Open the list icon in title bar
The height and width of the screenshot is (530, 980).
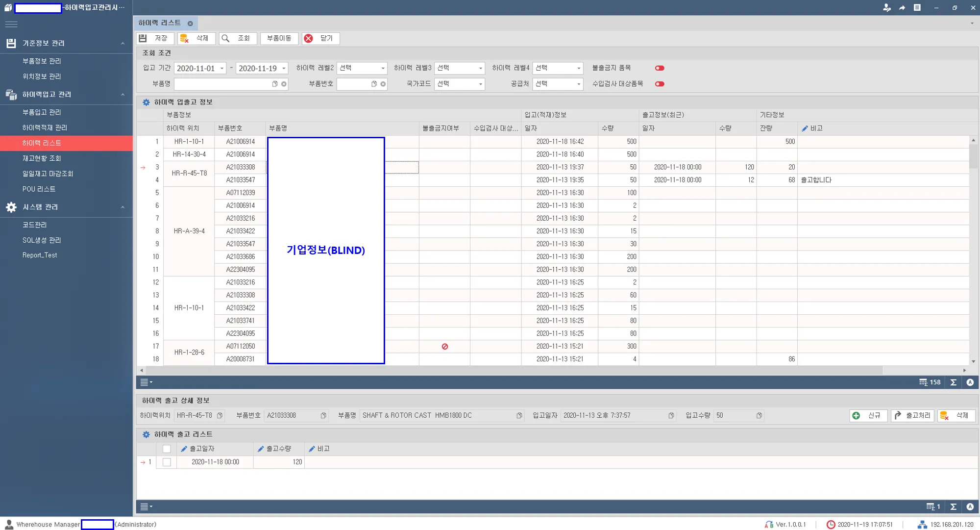pyautogui.click(x=917, y=7)
